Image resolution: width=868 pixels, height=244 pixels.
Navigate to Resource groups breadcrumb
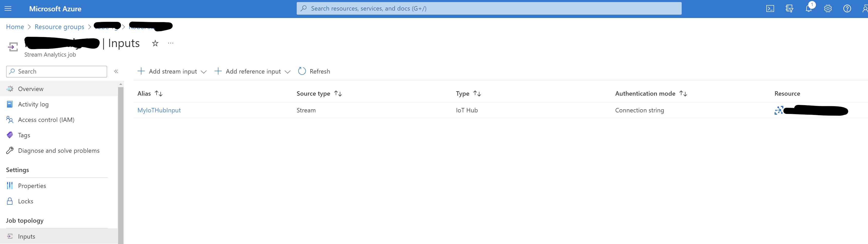pyautogui.click(x=59, y=27)
